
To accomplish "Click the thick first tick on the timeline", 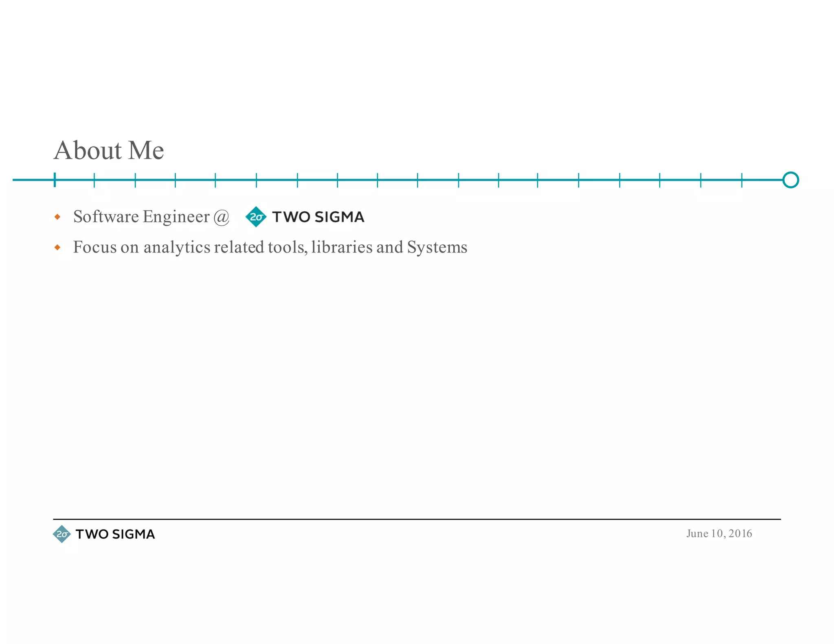I will click(x=55, y=180).
